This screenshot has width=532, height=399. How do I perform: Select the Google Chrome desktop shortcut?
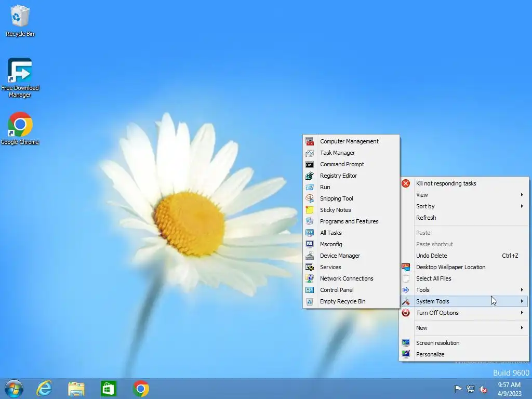pyautogui.click(x=20, y=128)
